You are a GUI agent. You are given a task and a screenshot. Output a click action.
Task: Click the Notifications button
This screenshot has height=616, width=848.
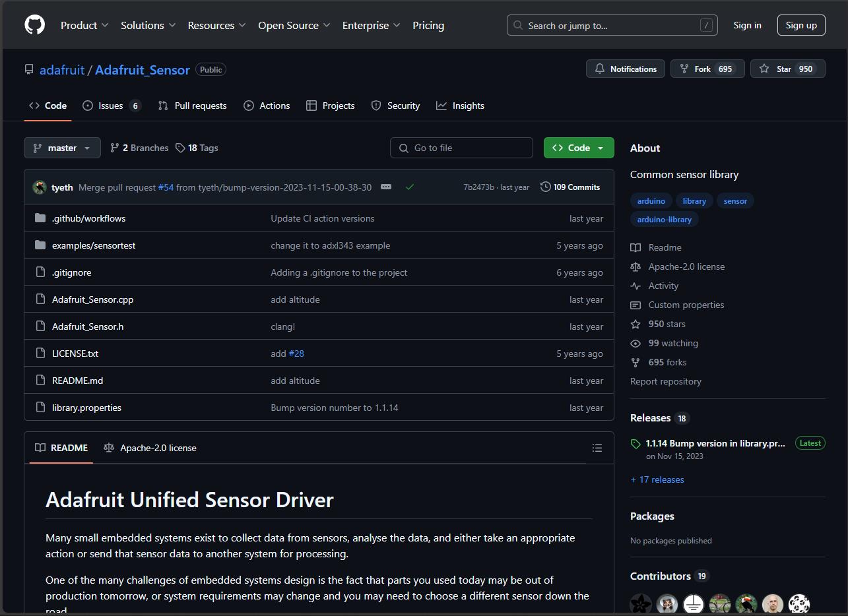pos(626,69)
